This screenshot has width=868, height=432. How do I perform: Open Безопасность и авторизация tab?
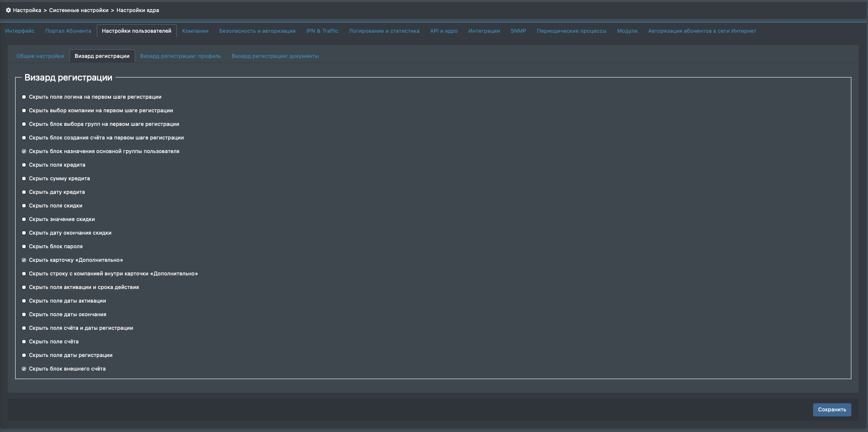tap(257, 31)
